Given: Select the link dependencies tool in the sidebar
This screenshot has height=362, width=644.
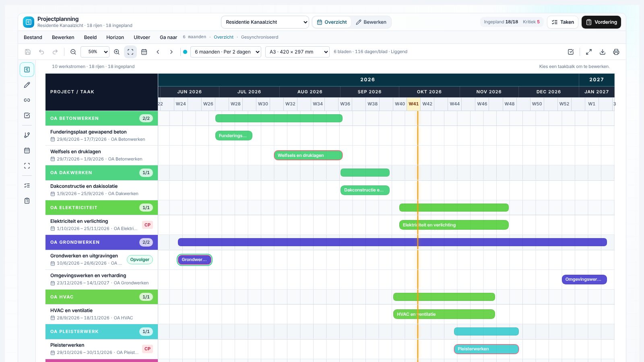Looking at the screenshot, I should point(27,100).
